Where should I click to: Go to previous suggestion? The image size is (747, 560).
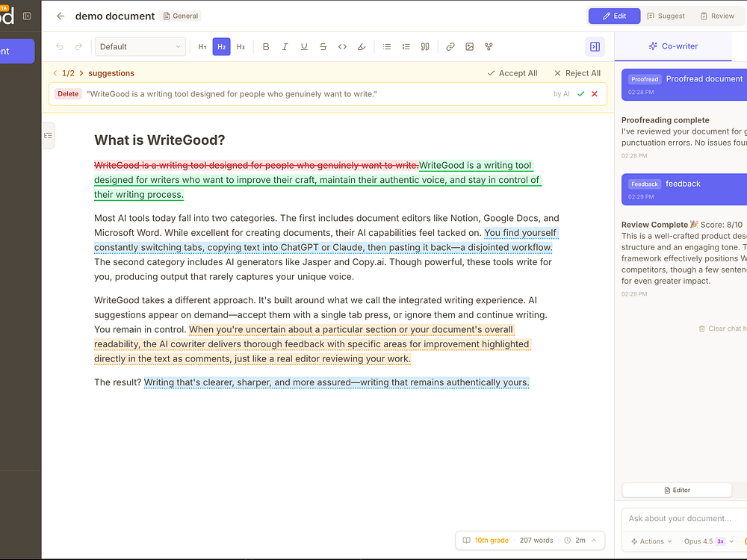(x=55, y=73)
